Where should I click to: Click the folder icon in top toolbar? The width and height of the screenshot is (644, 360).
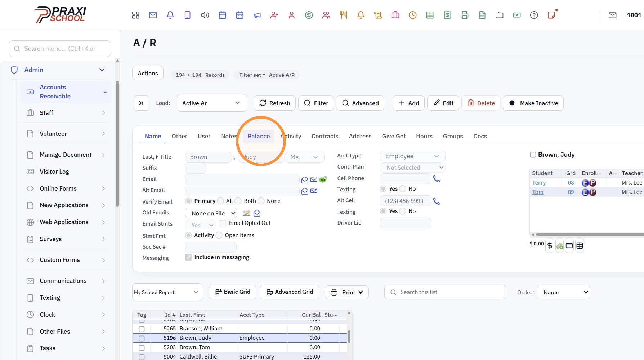coord(499,15)
